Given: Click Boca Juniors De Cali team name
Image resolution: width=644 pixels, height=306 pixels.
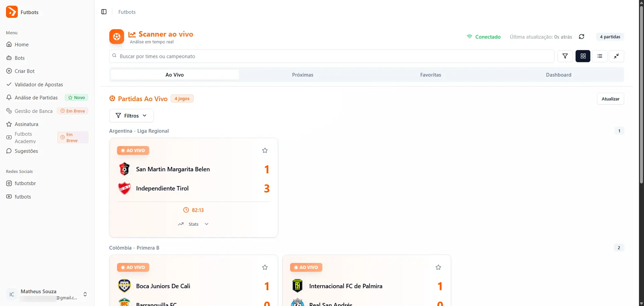Looking at the screenshot, I should point(163,286).
